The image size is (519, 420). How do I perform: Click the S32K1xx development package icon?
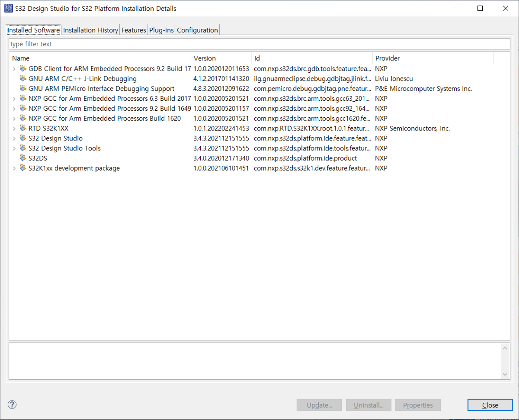23,168
